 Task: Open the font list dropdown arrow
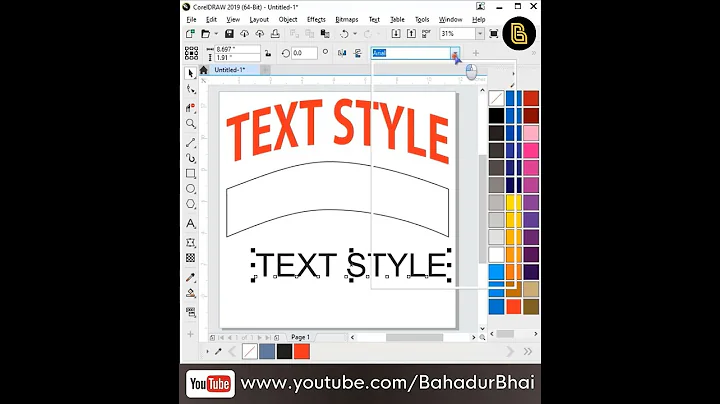click(455, 54)
